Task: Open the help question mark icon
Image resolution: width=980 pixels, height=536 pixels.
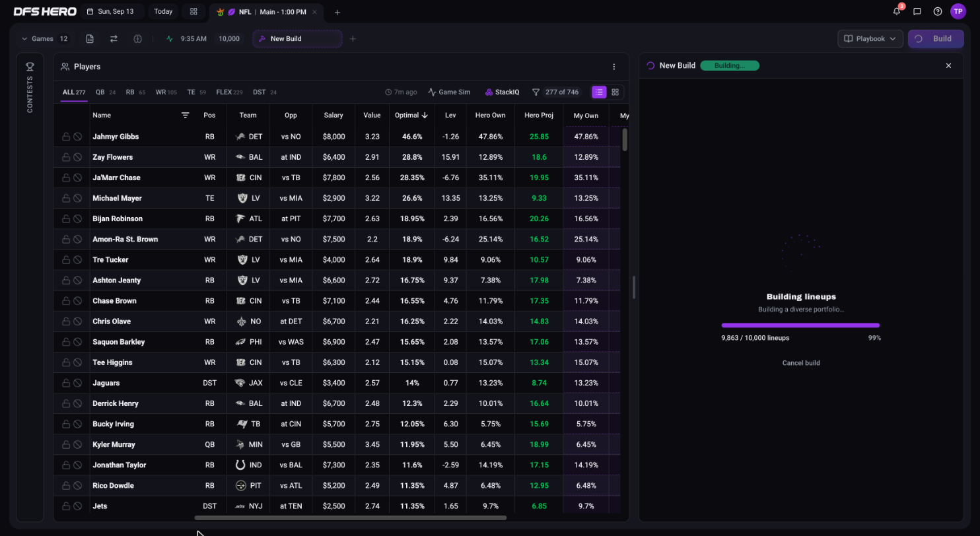Action: 938,11
